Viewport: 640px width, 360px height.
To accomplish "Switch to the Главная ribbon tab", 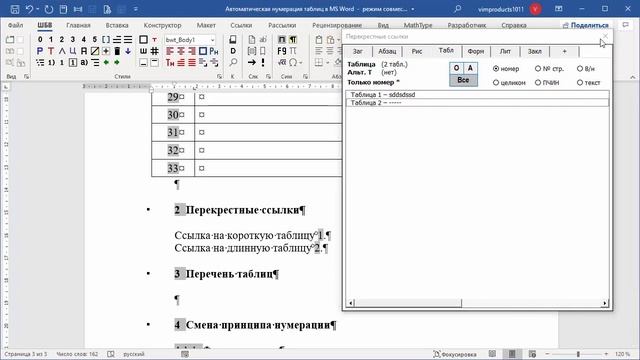I will pos(78,25).
